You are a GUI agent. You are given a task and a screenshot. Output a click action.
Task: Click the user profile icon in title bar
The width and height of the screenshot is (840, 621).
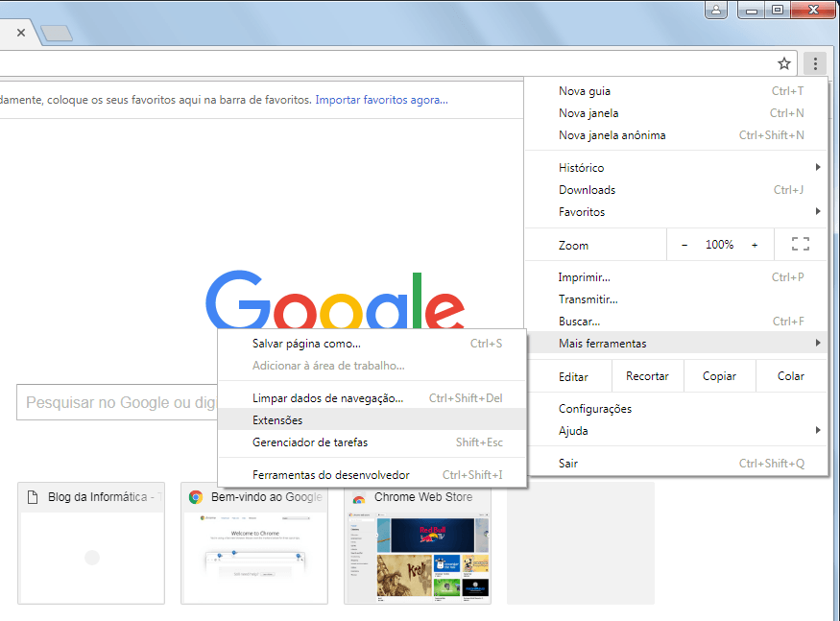pyautogui.click(x=716, y=10)
